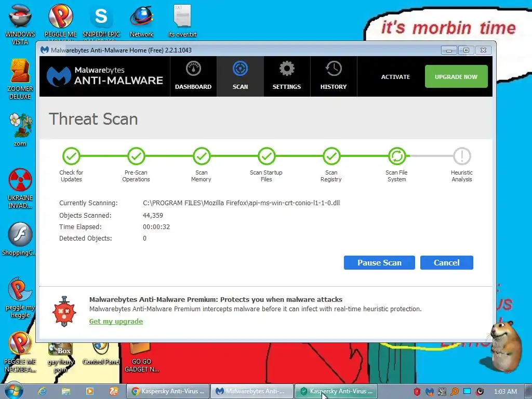
Task: Click the orange magnifier tray icon
Action: (455, 392)
